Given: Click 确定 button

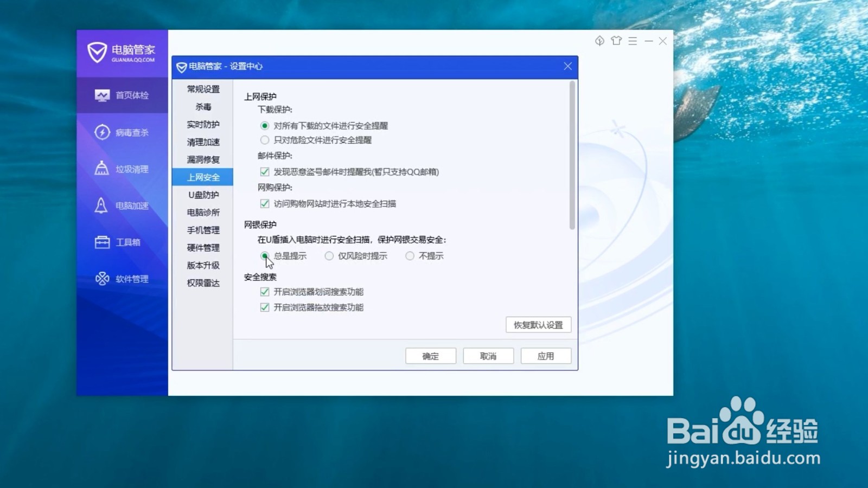Looking at the screenshot, I should point(431,356).
